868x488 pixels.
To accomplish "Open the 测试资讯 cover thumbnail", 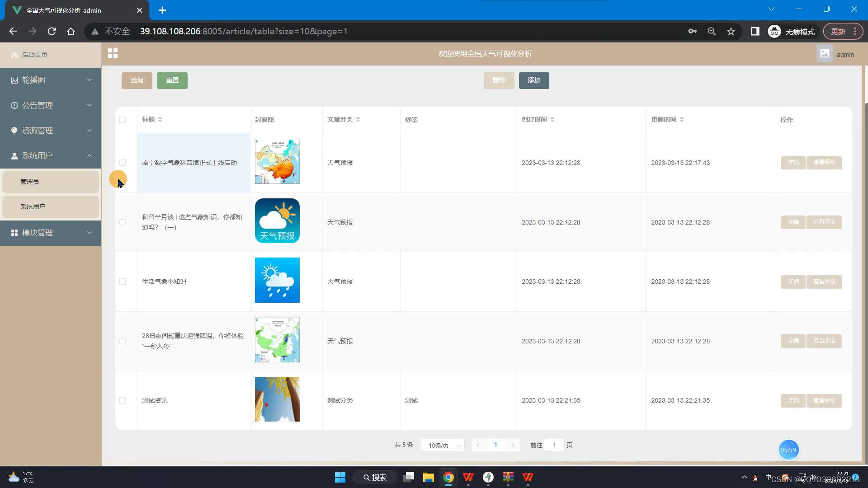I will tap(277, 399).
